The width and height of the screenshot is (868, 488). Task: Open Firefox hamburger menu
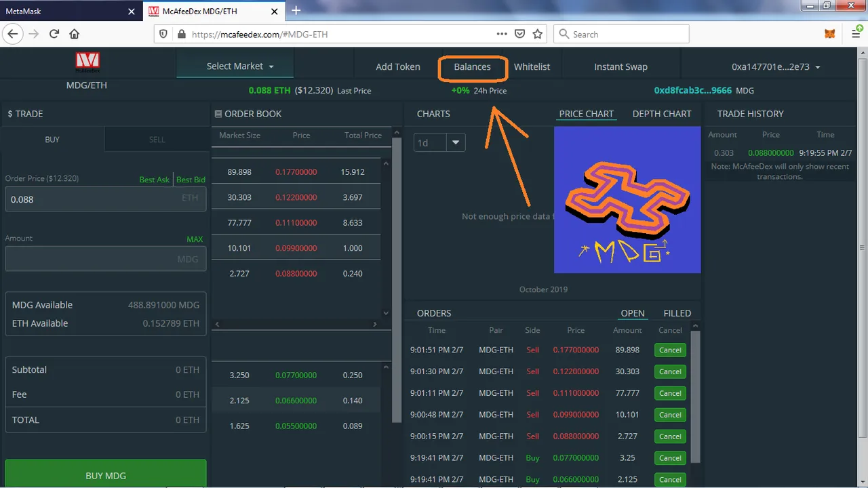[x=856, y=34]
